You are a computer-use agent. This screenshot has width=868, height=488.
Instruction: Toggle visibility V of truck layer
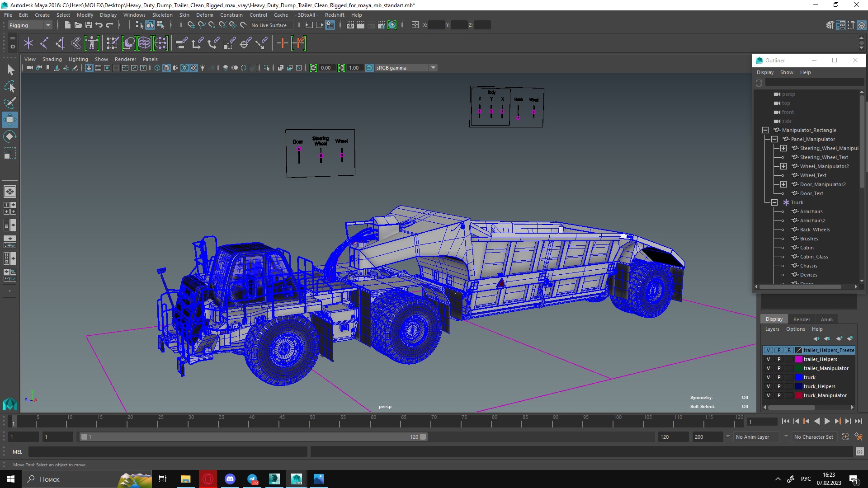tap(768, 377)
